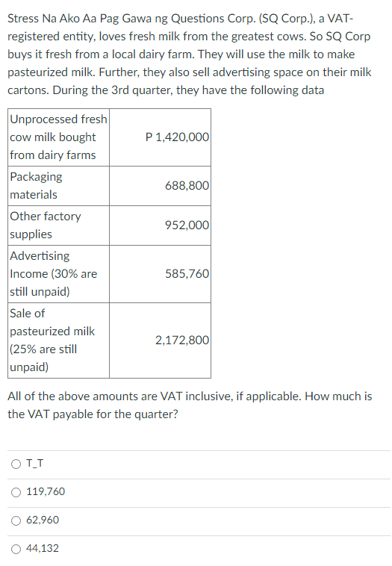Viewport: 392px width, 566px height.
Task: Click the SQ Corp. introduction paragraph
Action: click(190, 55)
